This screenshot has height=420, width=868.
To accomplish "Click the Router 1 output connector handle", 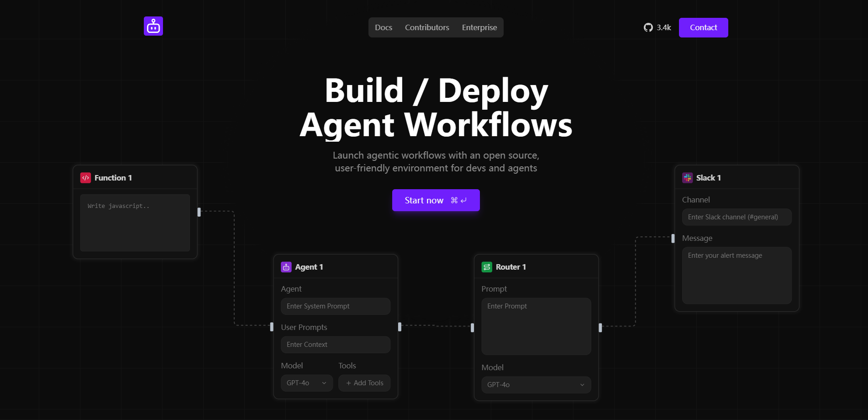I will 600,328.
